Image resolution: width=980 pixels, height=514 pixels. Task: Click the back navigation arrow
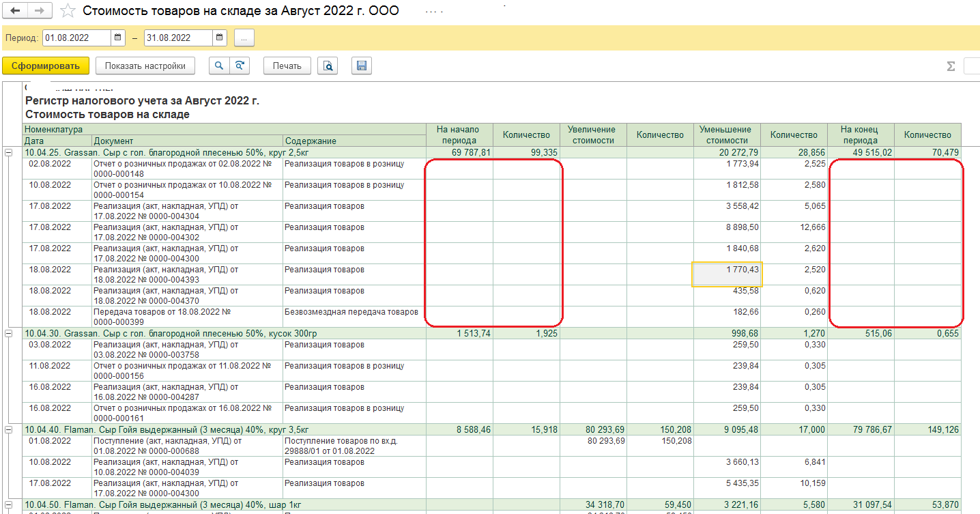coord(15,11)
